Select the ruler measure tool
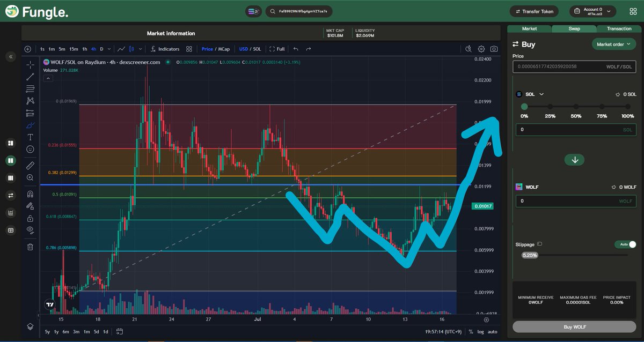The image size is (644, 342). [x=30, y=165]
